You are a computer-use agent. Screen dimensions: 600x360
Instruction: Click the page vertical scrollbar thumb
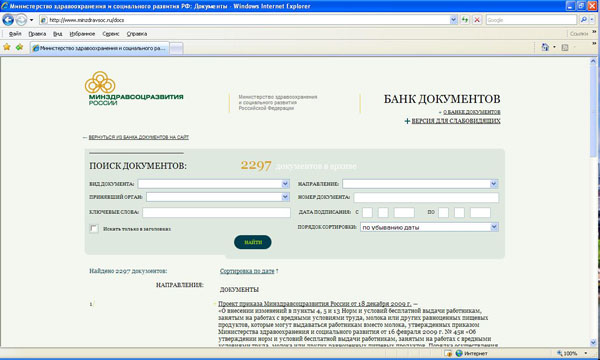[x=593, y=111]
